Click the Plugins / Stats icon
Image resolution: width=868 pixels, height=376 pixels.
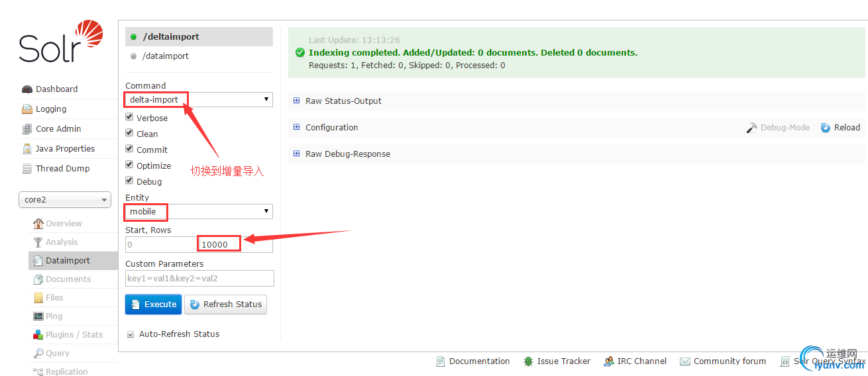click(38, 335)
